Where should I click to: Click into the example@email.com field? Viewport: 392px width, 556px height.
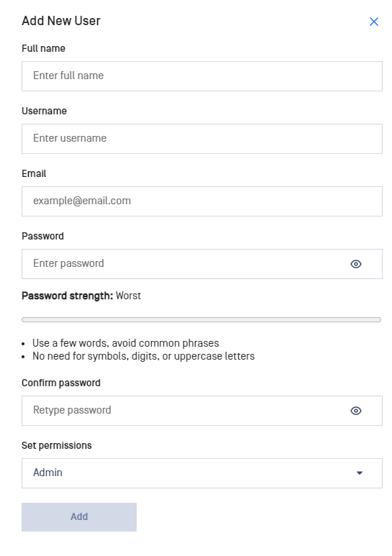click(202, 201)
